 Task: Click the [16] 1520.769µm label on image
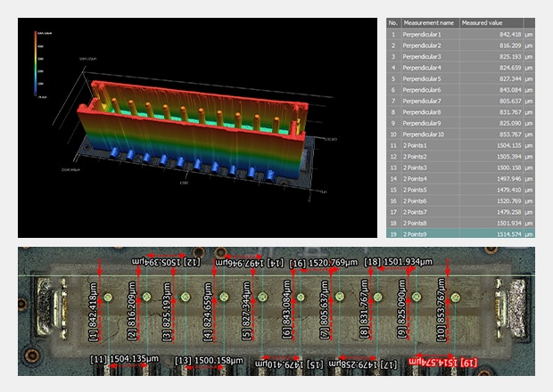click(325, 263)
